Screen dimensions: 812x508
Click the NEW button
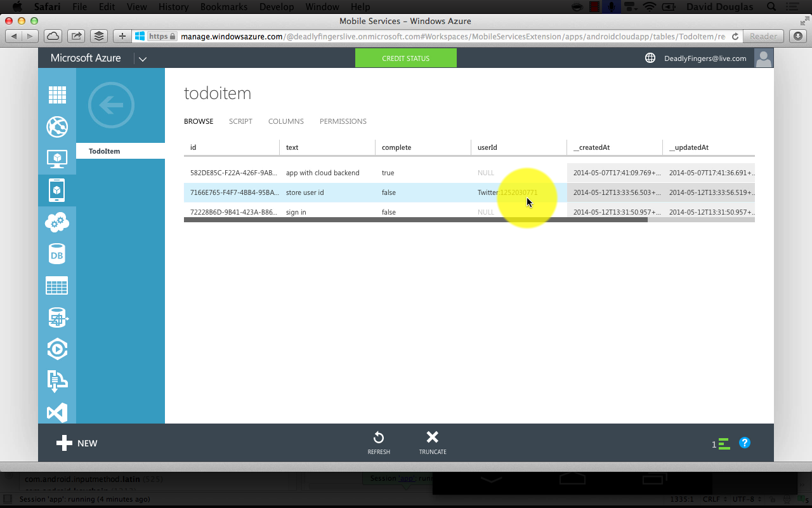click(x=76, y=443)
